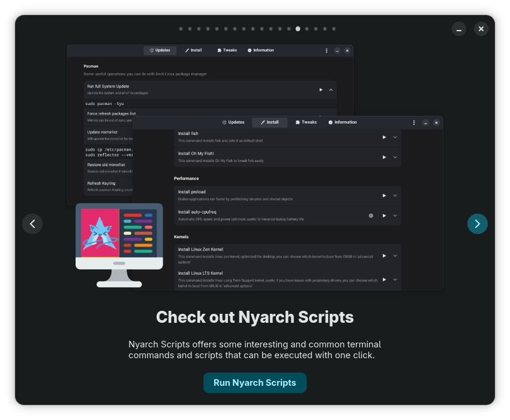510x420 pixels.
Task: Close the welcome tour dialog
Action: (481, 29)
